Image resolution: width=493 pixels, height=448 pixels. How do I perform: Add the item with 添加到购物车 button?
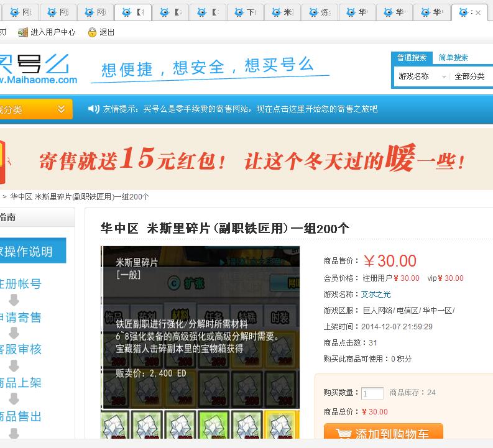pyautogui.click(x=383, y=431)
